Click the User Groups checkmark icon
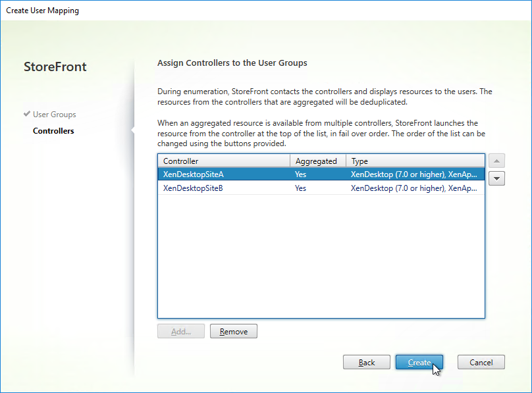532x393 pixels. (27, 114)
